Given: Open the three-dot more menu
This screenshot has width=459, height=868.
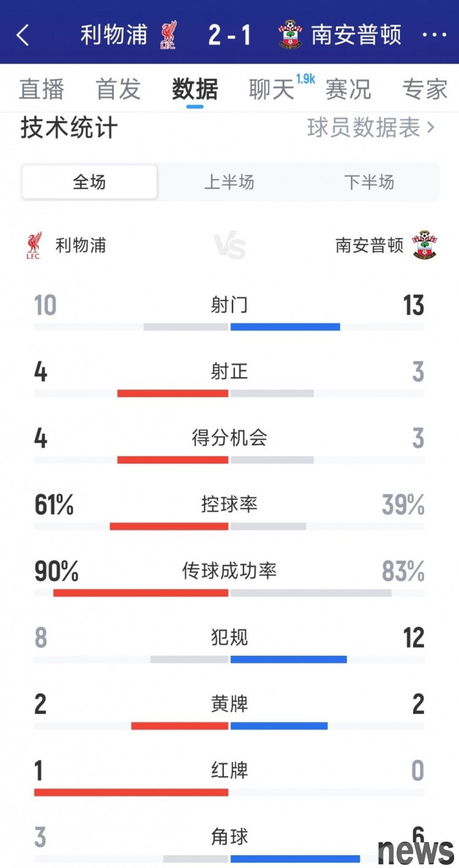Looking at the screenshot, I should [435, 35].
